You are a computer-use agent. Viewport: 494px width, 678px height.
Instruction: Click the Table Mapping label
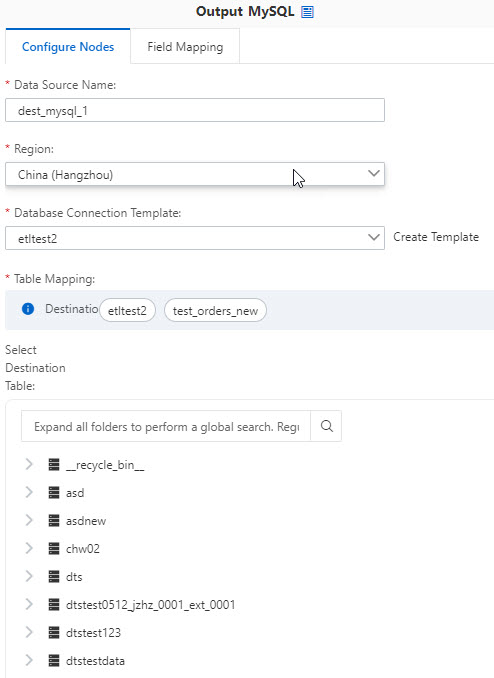pos(54,279)
